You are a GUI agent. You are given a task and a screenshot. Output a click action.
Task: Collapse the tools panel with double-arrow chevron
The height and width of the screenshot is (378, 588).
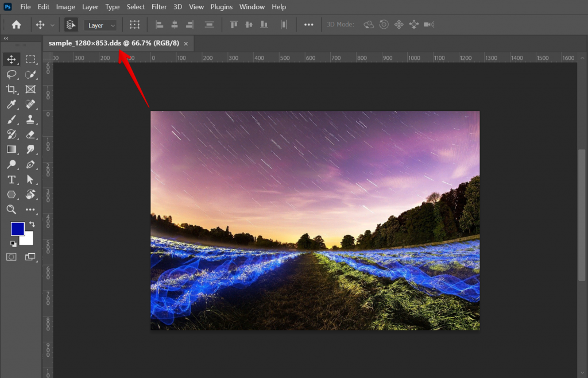(6, 38)
